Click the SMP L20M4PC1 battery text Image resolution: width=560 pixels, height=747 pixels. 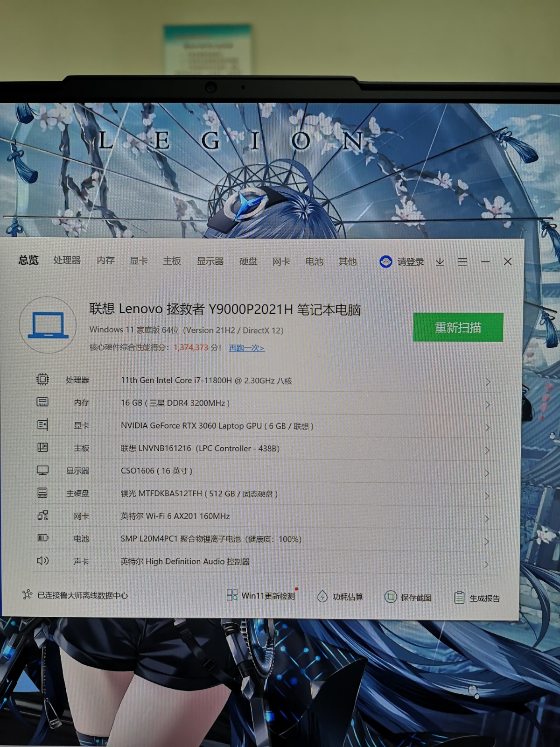point(211,539)
